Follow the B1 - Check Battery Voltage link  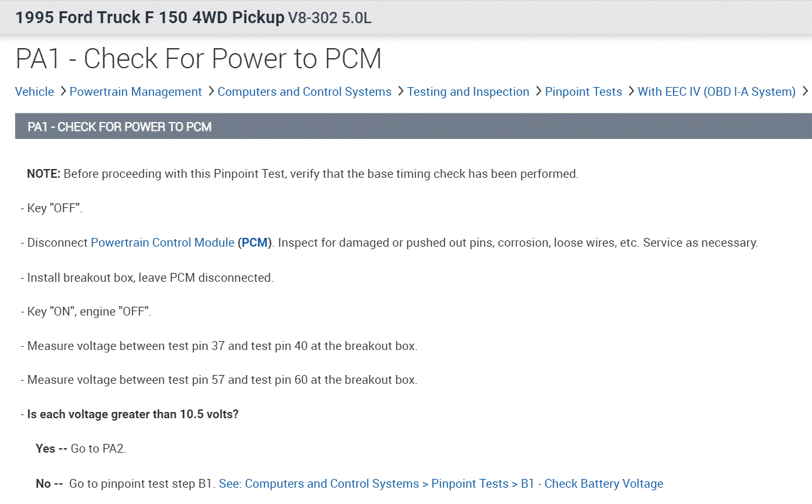[x=440, y=484]
